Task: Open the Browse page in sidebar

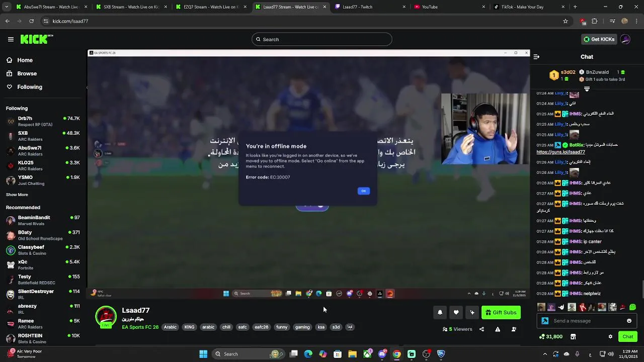Action: point(27,73)
